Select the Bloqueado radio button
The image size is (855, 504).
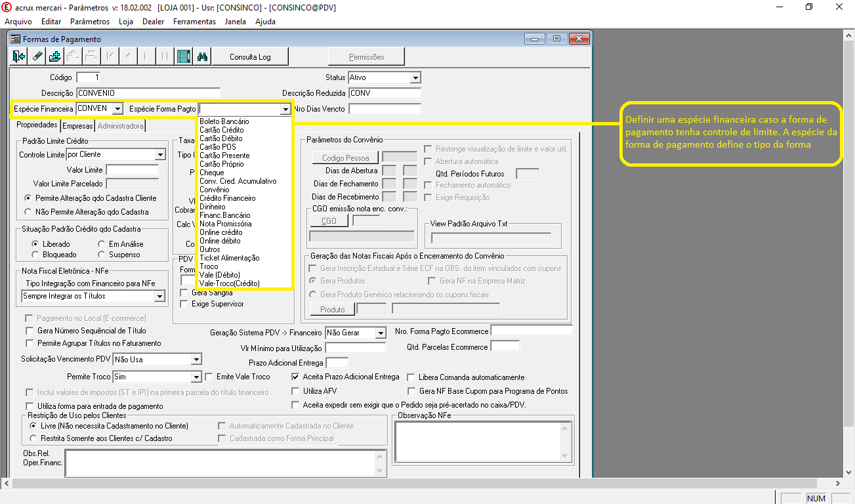[x=35, y=255]
